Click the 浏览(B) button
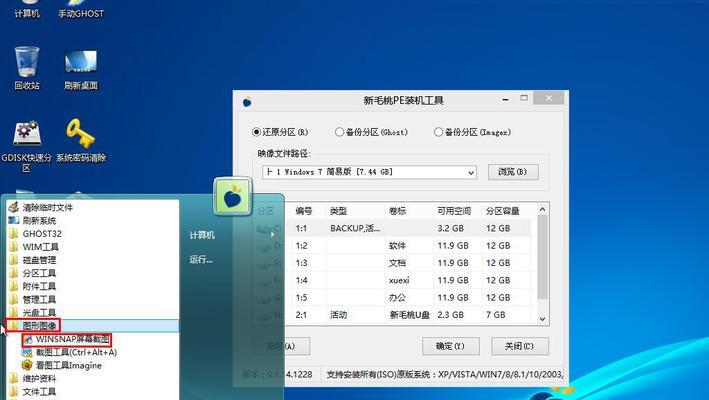The height and width of the screenshot is (400, 709). [x=513, y=172]
